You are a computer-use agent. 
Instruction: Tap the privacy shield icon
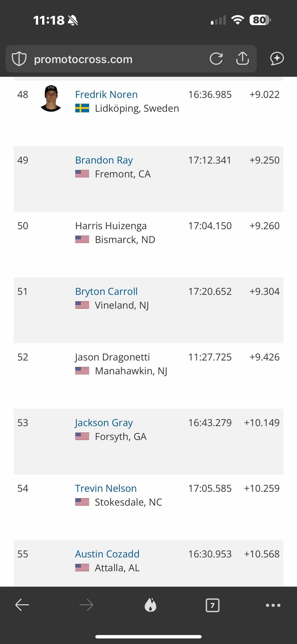19,59
